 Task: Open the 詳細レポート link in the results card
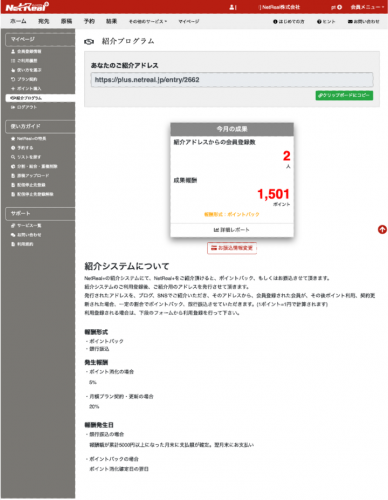coord(232,230)
